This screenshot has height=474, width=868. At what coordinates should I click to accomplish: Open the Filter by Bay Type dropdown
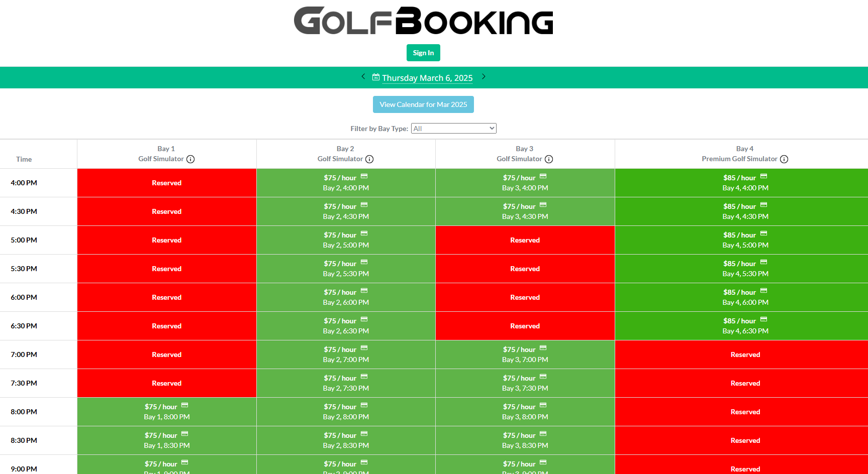click(453, 129)
